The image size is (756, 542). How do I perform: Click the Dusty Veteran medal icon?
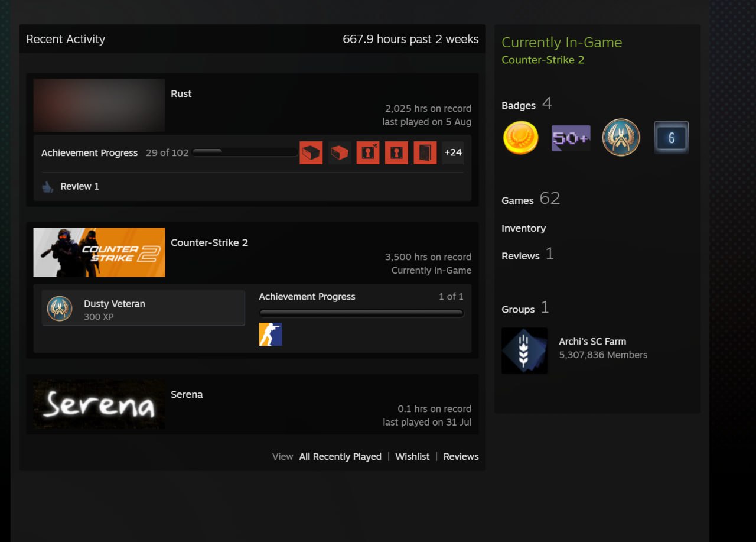[x=60, y=309]
